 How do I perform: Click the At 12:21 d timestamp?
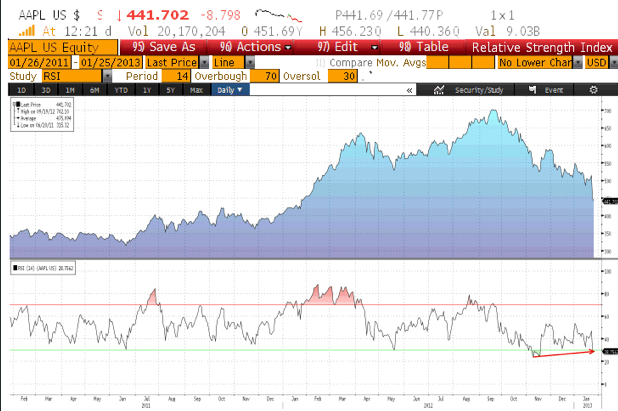[77, 31]
